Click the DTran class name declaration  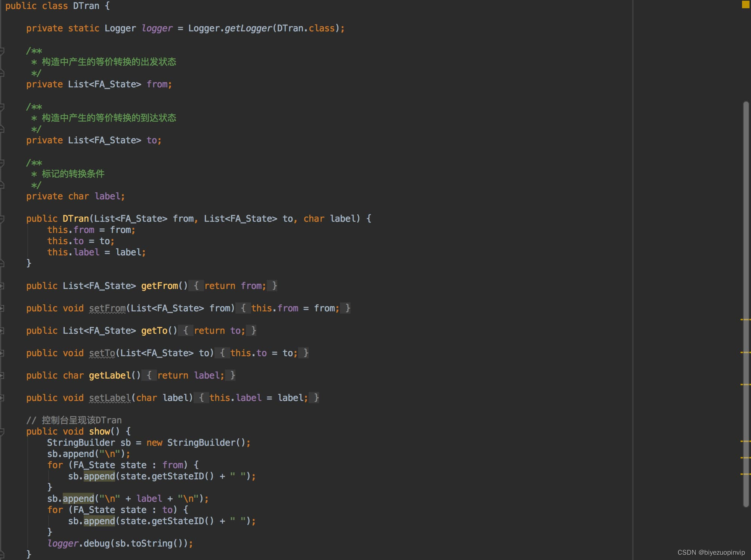tap(86, 6)
